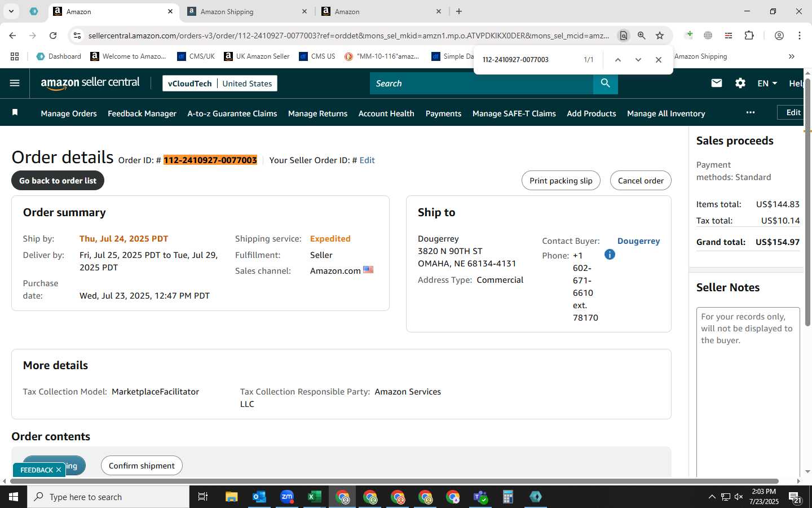Open Manage Orders in the nav
812x508 pixels.
coord(69,113)
